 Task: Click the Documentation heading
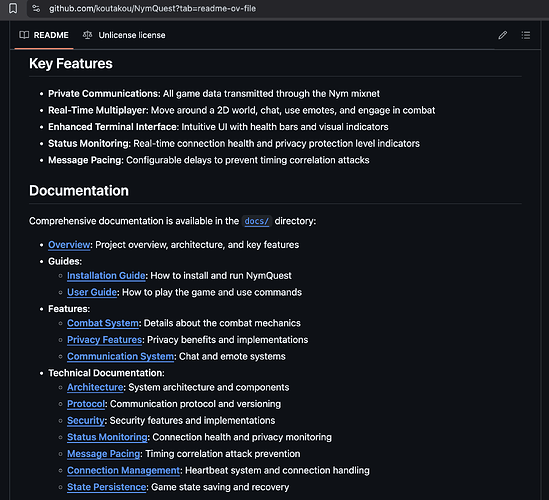coord(79,191)
